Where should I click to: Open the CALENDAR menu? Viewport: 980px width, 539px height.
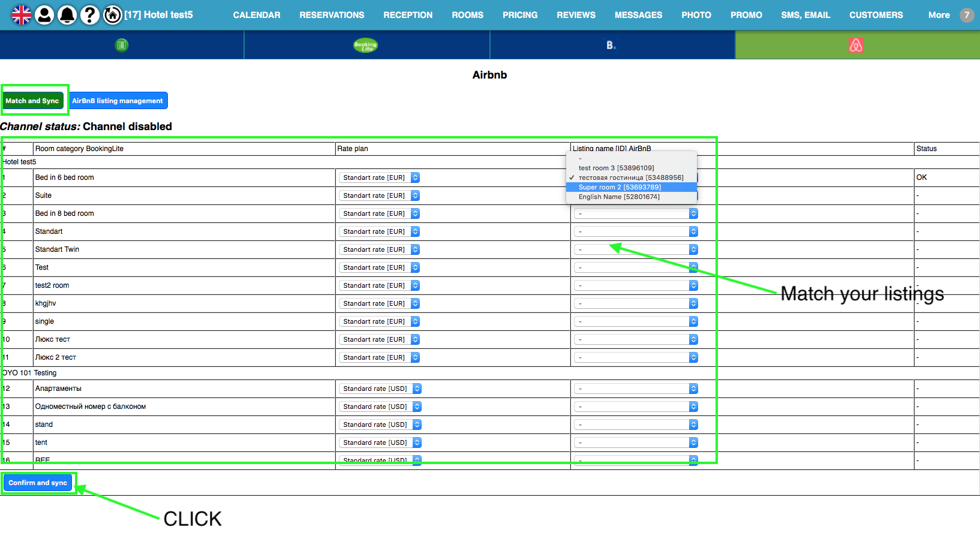257,15
